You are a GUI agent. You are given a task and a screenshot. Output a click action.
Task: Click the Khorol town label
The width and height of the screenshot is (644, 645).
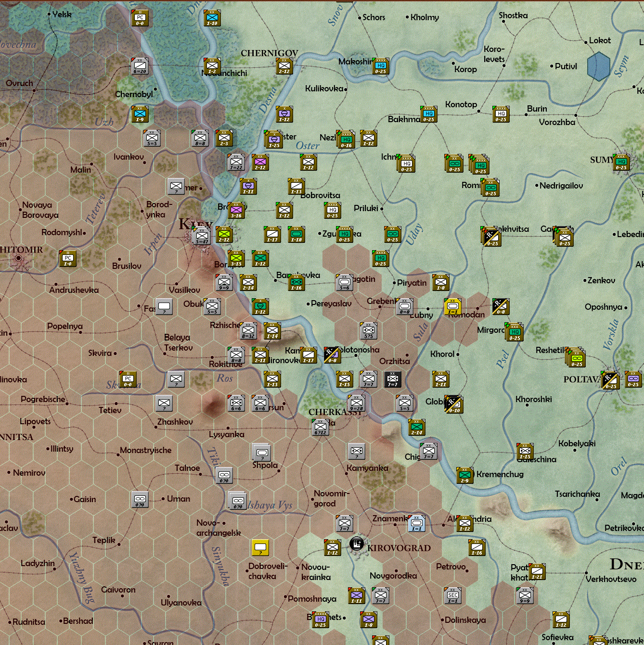pyautogui.click(x=442, y=354)
